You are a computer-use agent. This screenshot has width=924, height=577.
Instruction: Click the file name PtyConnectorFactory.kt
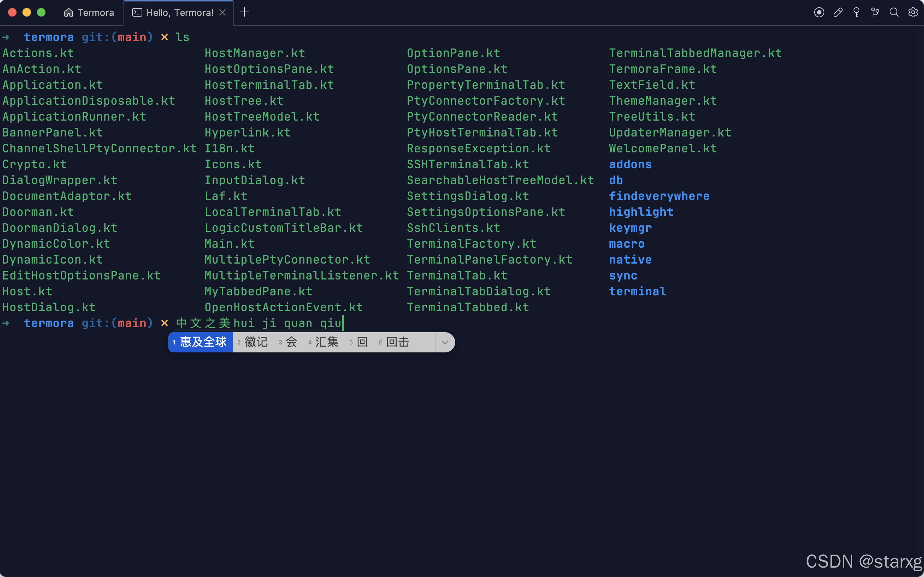point(486,101)
